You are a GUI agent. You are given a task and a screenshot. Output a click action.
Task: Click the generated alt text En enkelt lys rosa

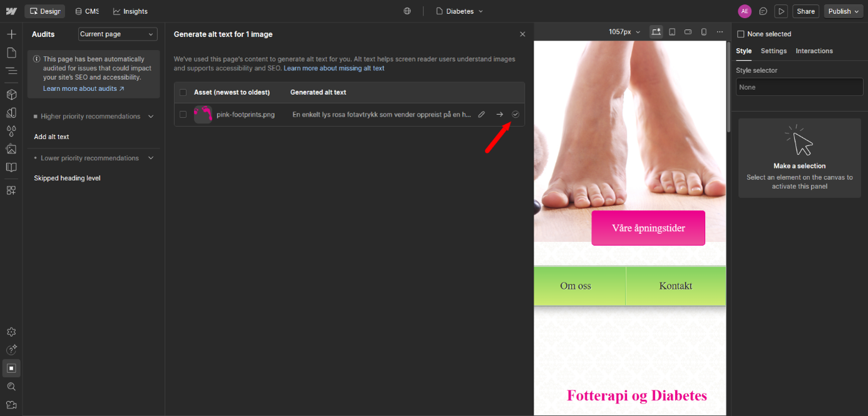click(382, 115)
